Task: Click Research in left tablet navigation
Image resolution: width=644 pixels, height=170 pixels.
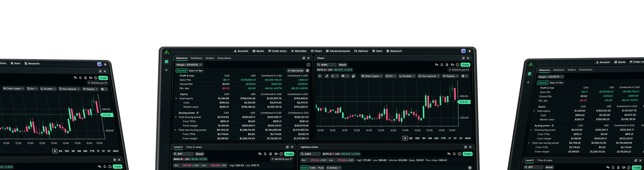Action: pyautogui.click(x=32, y=63)
